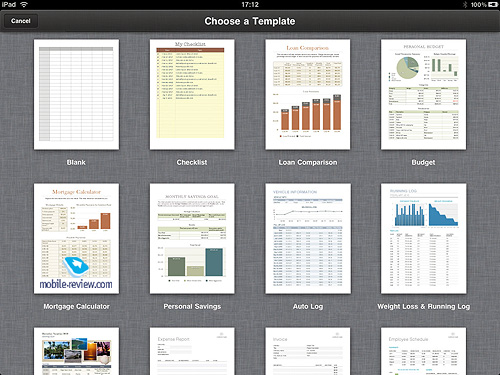Pick the Budget template thumbnail
The image size is (500, 375).
coord(423,95)
